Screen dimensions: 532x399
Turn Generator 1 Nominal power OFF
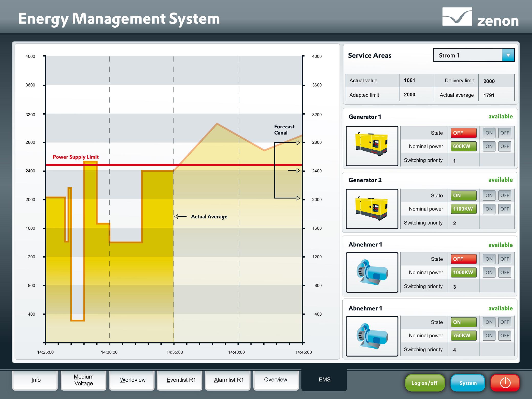[x=504, y=146]
